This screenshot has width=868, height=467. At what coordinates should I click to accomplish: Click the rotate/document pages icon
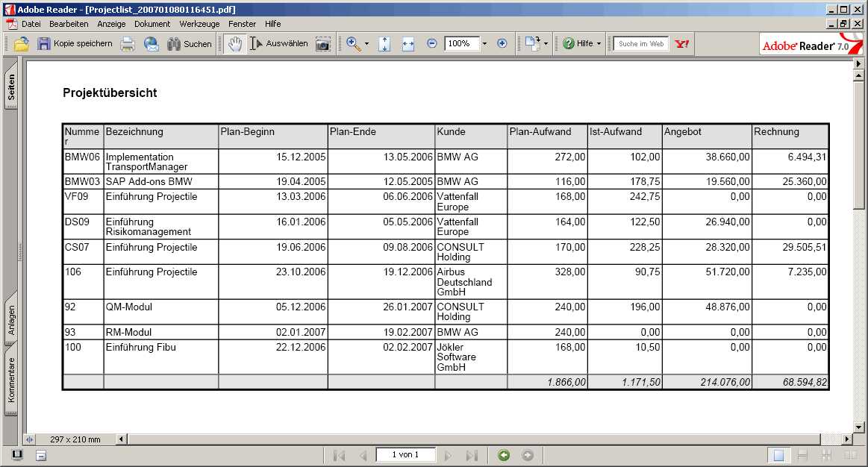coord(532,44)
